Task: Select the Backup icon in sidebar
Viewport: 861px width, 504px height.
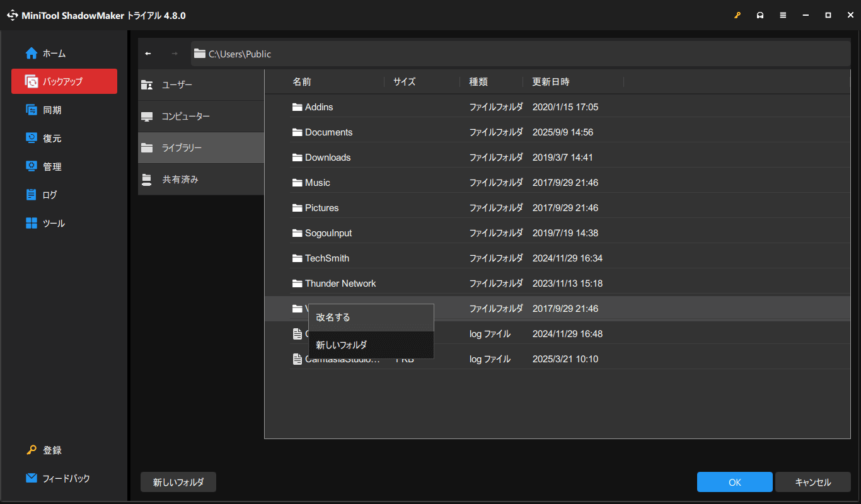Action: coord(32,81)
